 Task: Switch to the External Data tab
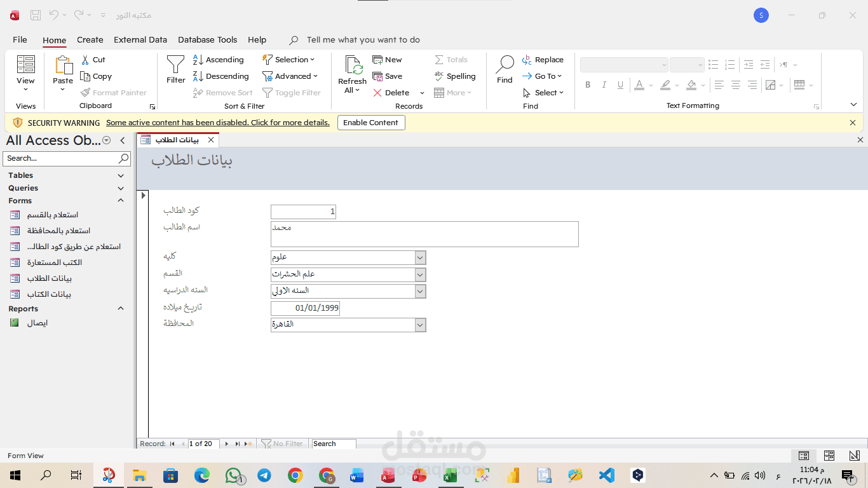click(x=140, y=39)
